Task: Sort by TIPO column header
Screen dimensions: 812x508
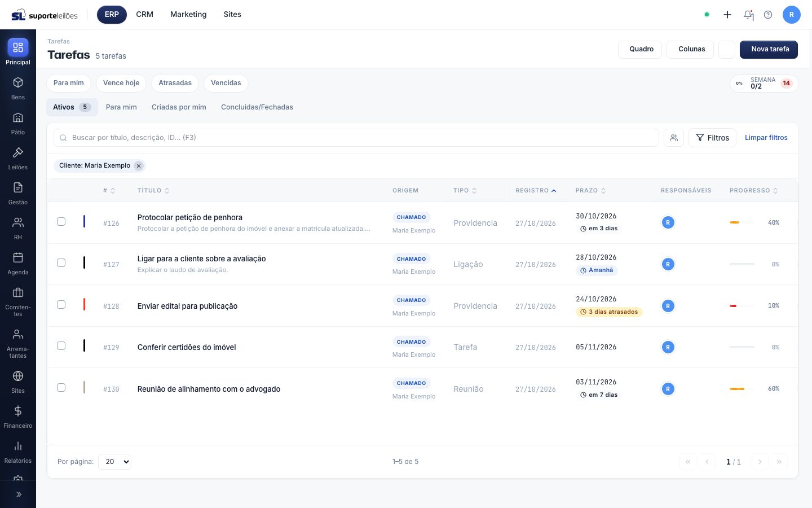Action: pyautogui.click(x=465, y=191)
